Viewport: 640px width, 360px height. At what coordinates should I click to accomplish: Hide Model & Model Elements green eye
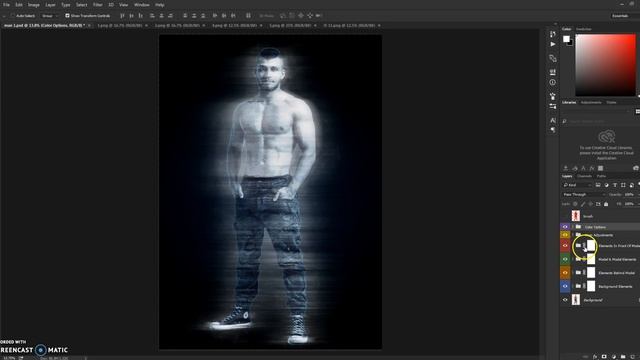[565, 259]
